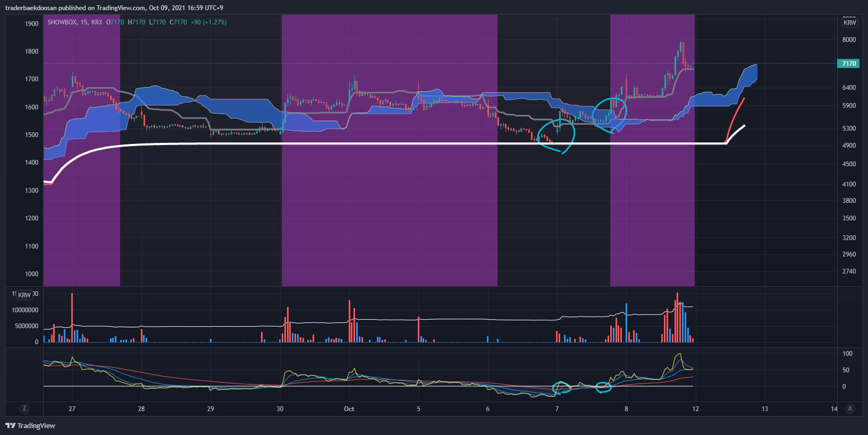Open the KRW currency selector on price scale
This screenshot has height=435, width=868.
[849, 22]
